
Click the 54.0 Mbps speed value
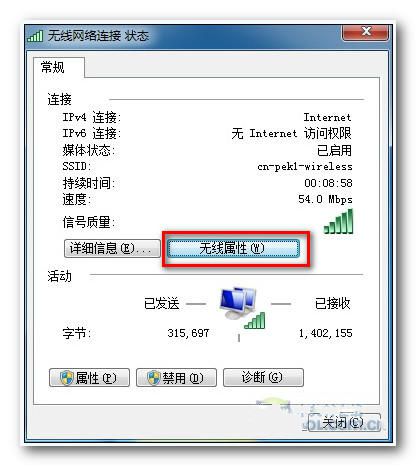tap(325, 199)
